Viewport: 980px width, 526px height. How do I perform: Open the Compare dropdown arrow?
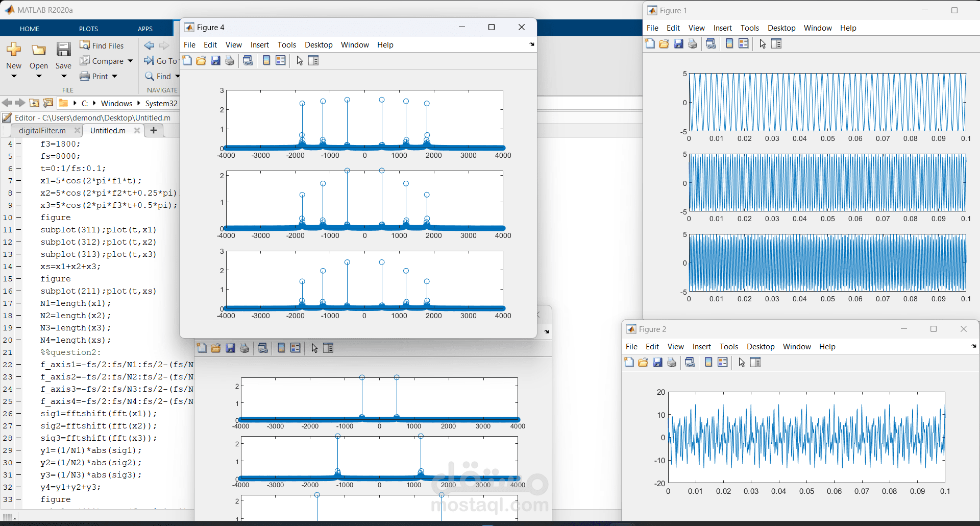131,61
